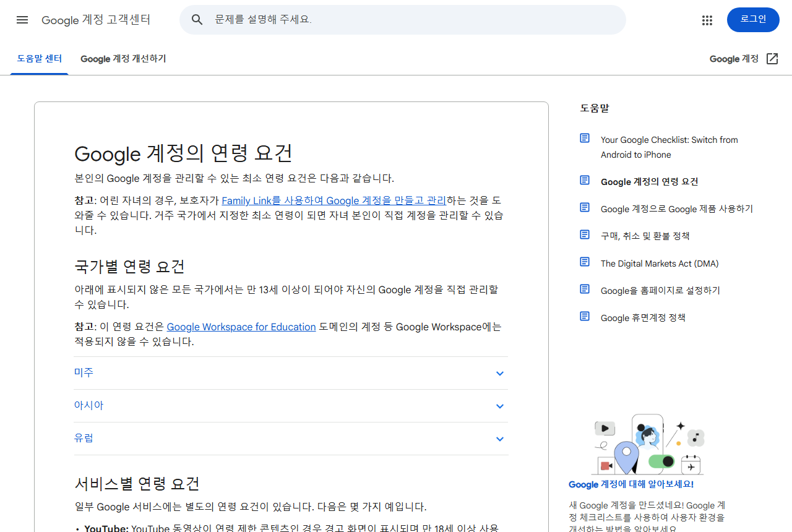Viewport: 792px width, 532px height.
Task: Open the 아시아 region label
Action: pos(88,405)
